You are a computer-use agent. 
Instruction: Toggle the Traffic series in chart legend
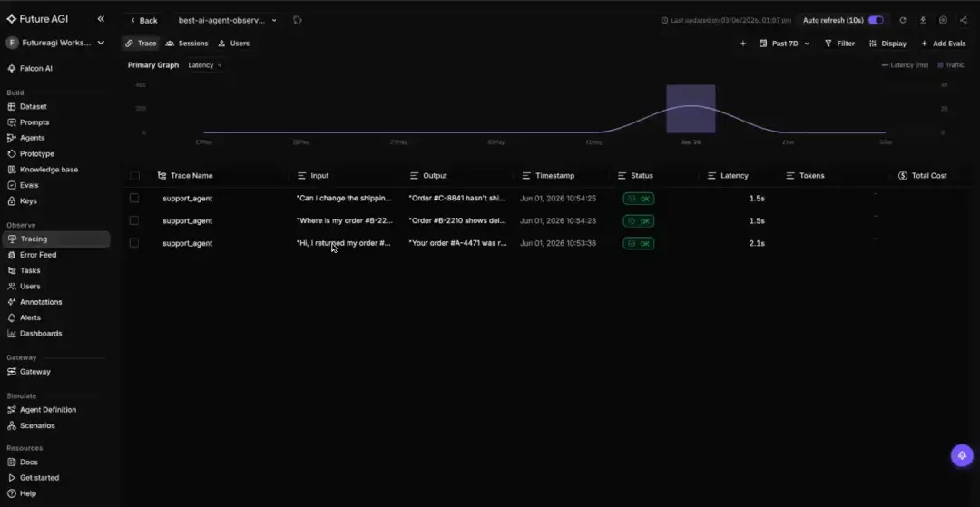[x=951, y=65]
